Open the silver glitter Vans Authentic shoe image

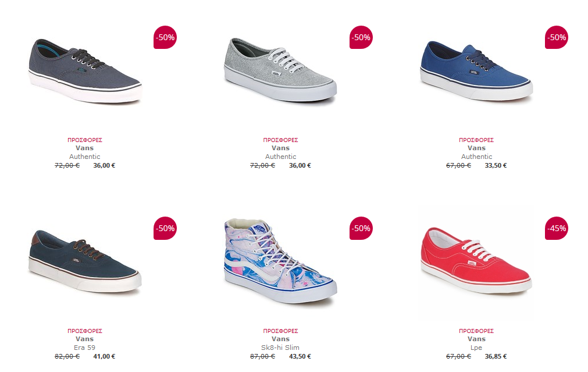(x=280, y=71)
